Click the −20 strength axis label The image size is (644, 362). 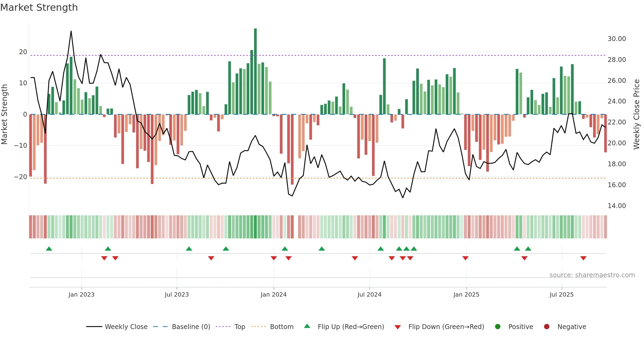coord(21,177)
